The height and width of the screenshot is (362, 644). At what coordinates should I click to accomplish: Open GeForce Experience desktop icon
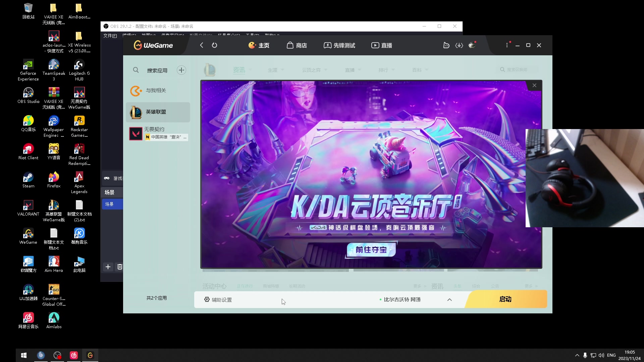coord(28,70)
